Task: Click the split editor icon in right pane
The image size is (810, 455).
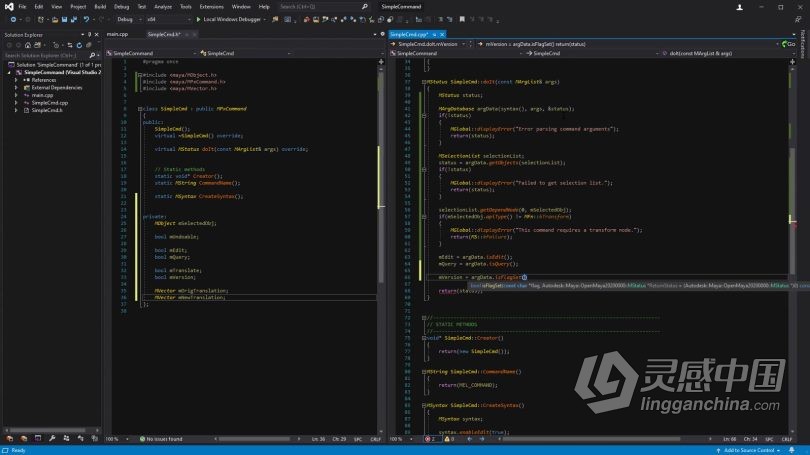Action: pos(792,61)
